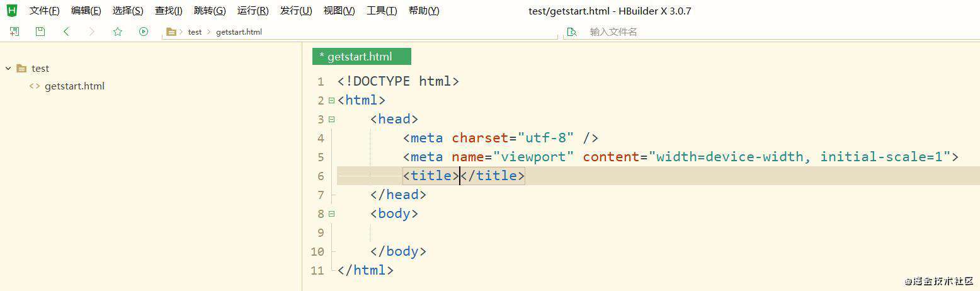Open the 发行(U) menu
The image size is (980, 291).
click(x=296, y=11)
